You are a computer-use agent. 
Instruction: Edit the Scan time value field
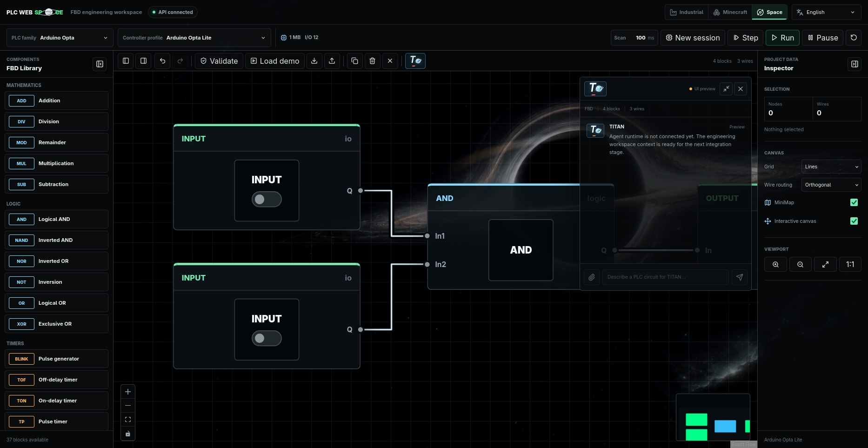coord(641,38)
